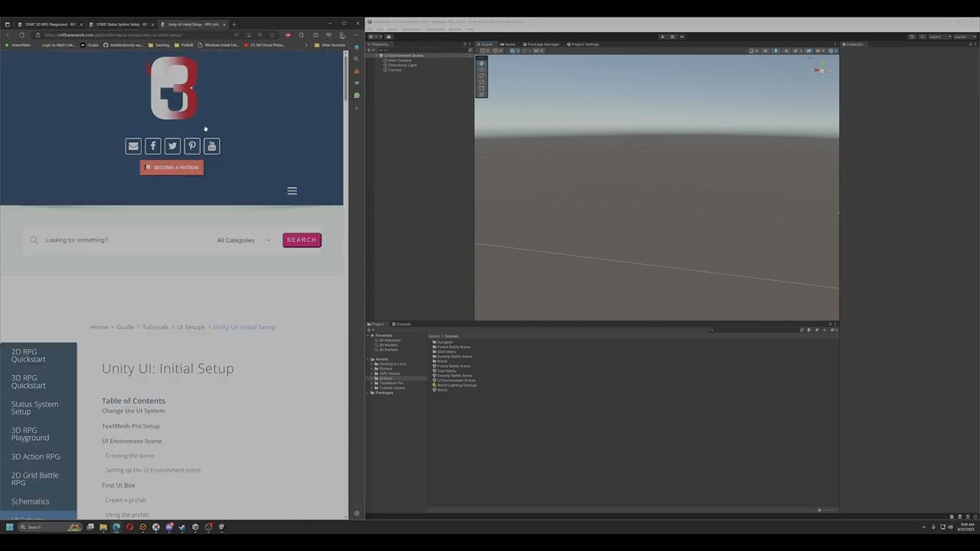Open the Twitter social icon
The height and width of the screenshot is (551, 980).
coord(172,146)
